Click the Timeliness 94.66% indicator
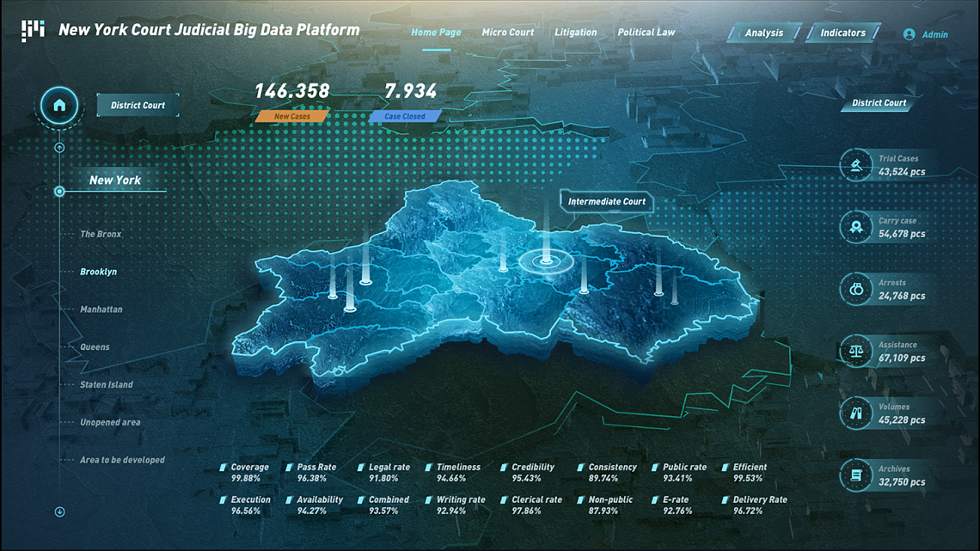980x551 pixels. tap(452, 472)
